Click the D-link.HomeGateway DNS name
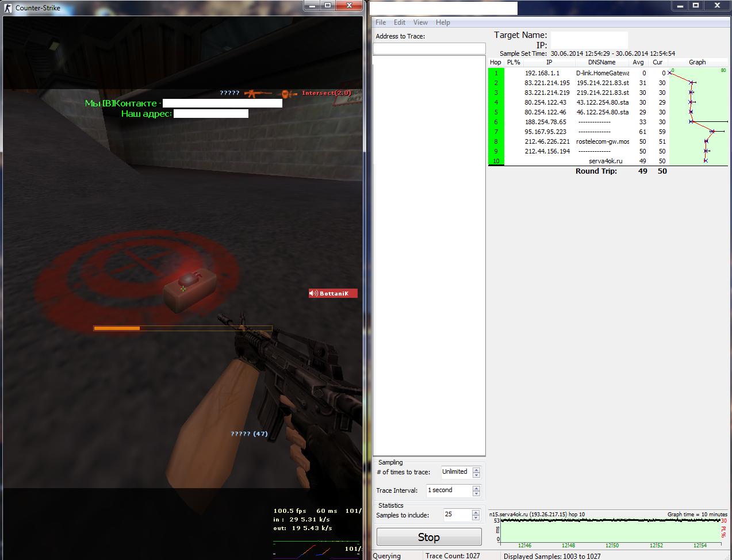Image resolution: width=732 pixels, height=560 pixels. (x=603, y=73)
